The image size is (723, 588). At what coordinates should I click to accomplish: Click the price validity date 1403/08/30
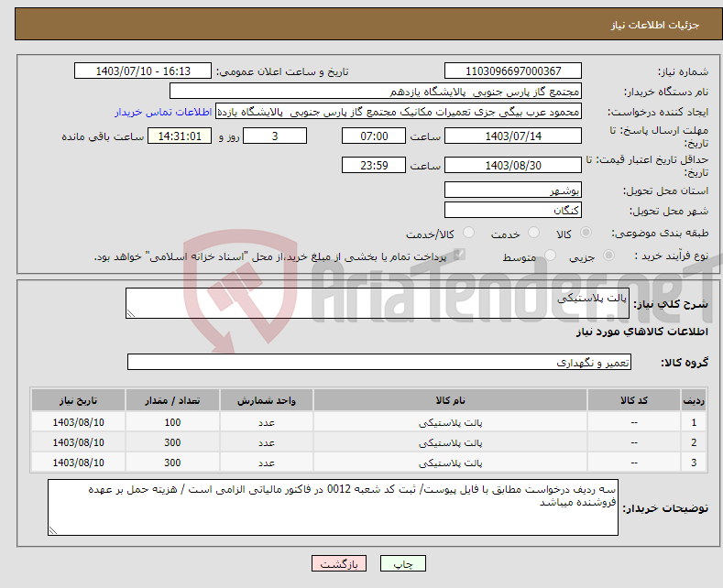[x=513, y=165]
